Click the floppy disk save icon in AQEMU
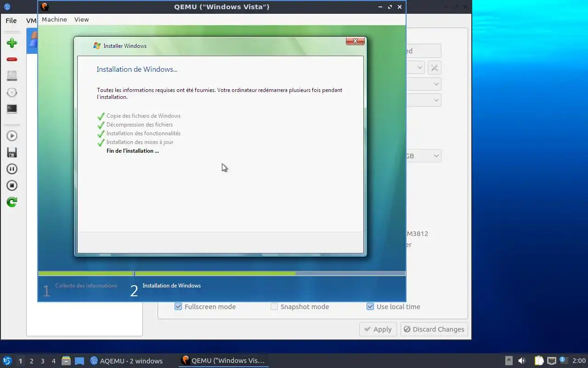 click(12, 152)
